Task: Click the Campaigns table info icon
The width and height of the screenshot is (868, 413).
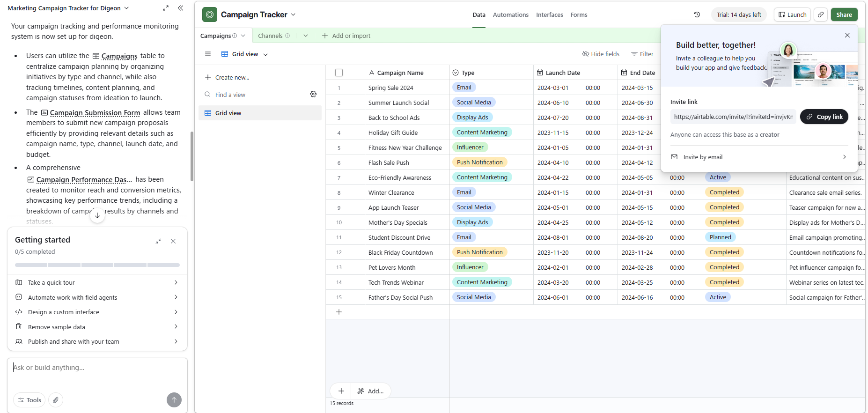Action: pyautogui.click(x=235, y=36)
